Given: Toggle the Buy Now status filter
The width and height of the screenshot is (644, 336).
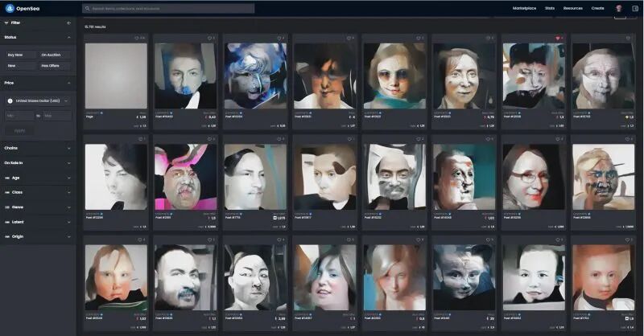Looking at the screenshot, I should pyautogui.click(x=21, y=55).
